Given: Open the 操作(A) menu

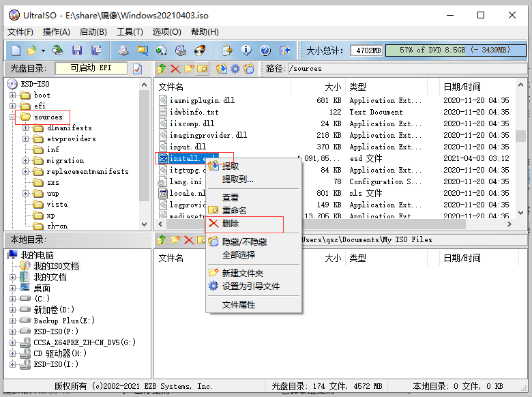Looking at the screenshot, I should point(57,32).
